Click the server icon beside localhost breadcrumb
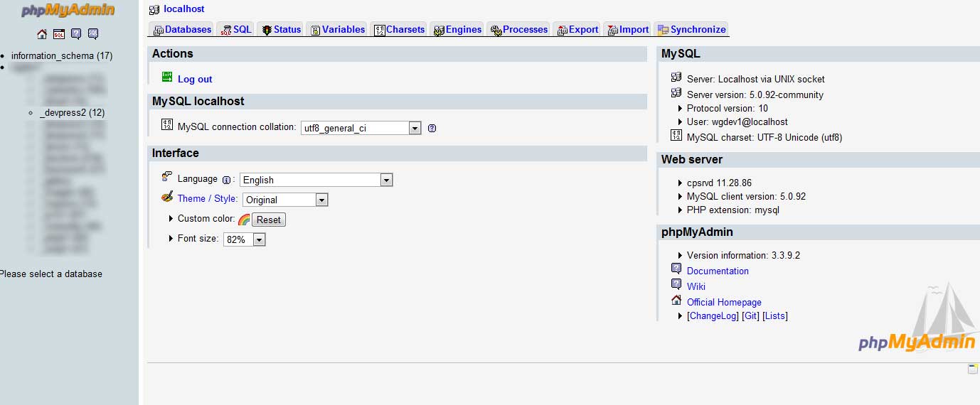980x405 pixels. [154, 10]
